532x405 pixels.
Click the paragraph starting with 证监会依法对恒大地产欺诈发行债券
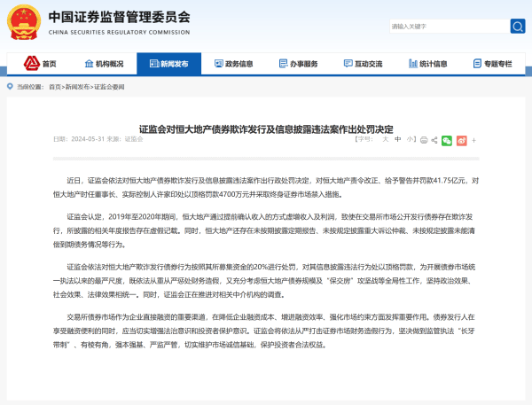pos(266,281)
